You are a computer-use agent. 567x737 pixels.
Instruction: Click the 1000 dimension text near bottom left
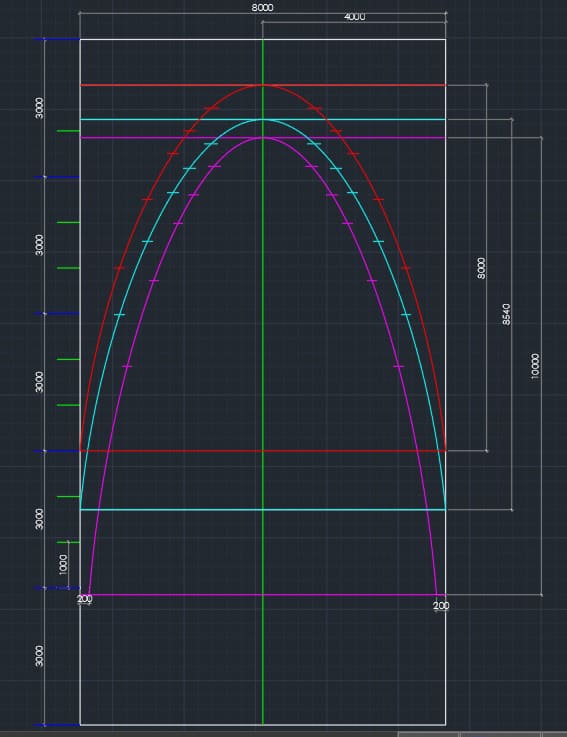coord(63,565)
